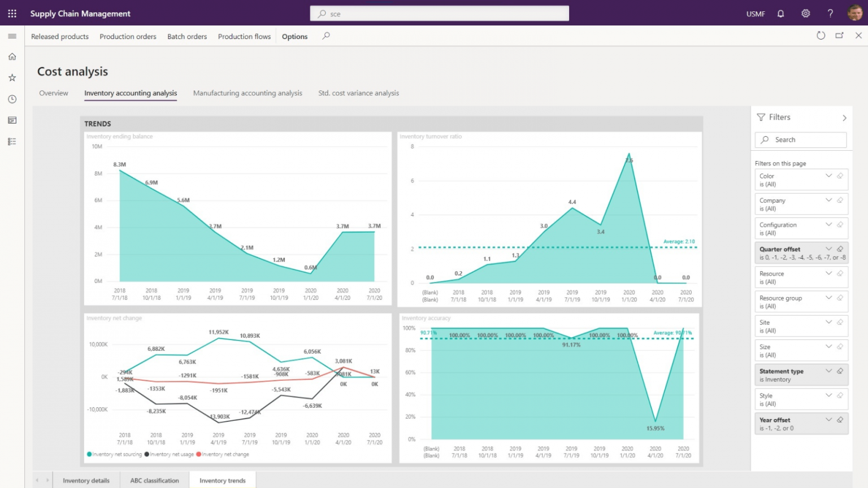Open Home from left sidebar
The height and width of the screenshot is (488, 868).
tap(12, 56)
